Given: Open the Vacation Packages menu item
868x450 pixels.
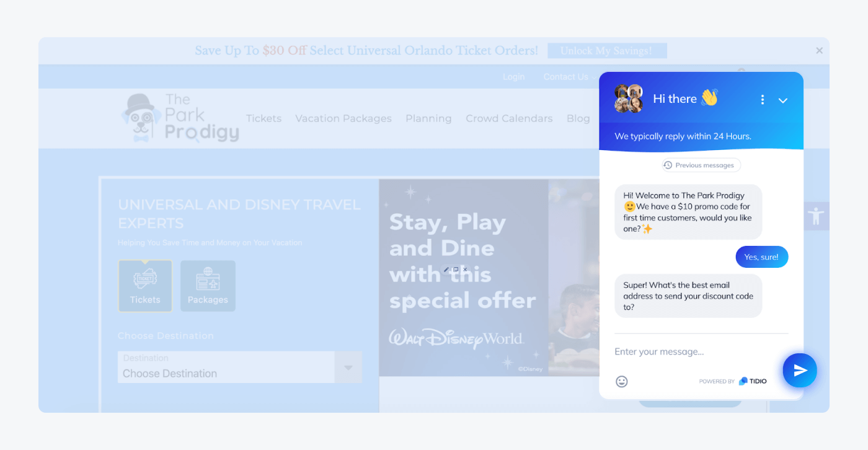Looking at the screenshot, I should click(x=343, y=118).
